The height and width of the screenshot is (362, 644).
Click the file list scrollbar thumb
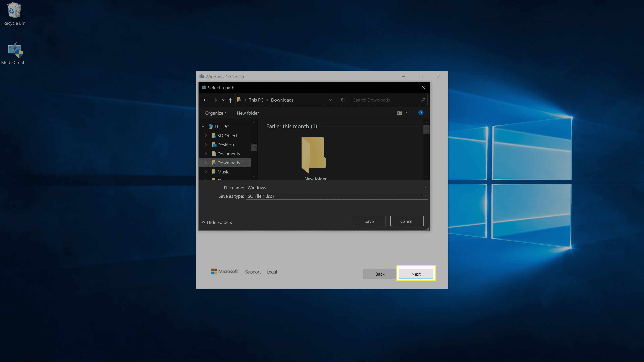coord(426,129)
